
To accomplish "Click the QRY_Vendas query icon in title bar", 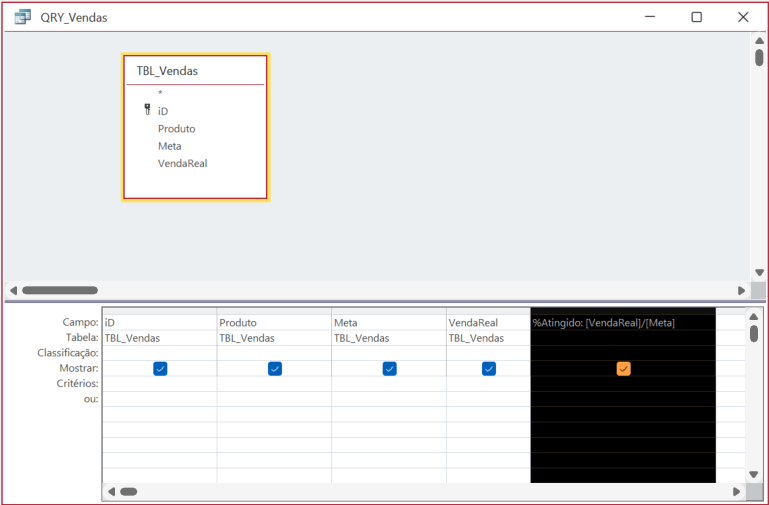I will [x=22, y=17].
